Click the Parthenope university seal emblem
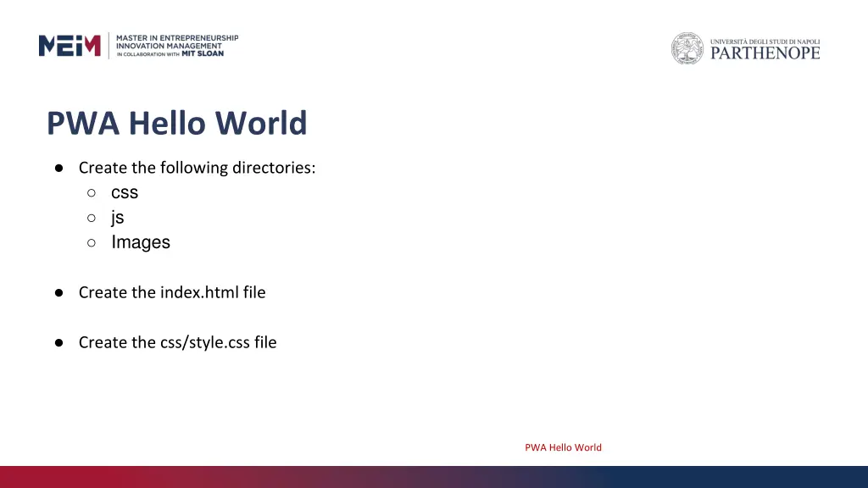Image resolution: width=868 pixels, height=488 pixels. [x=687, y=48]
